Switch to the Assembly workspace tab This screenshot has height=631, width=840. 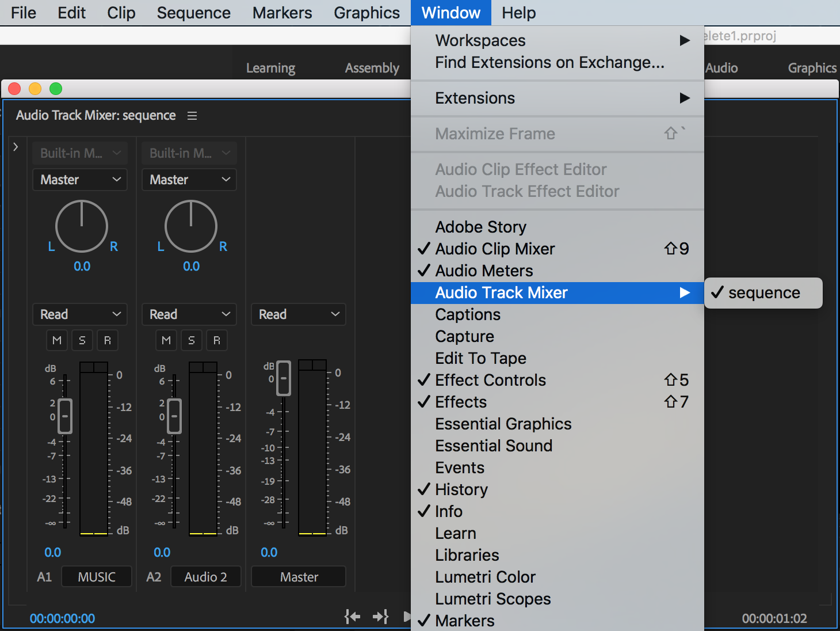[x=372, y=68]
